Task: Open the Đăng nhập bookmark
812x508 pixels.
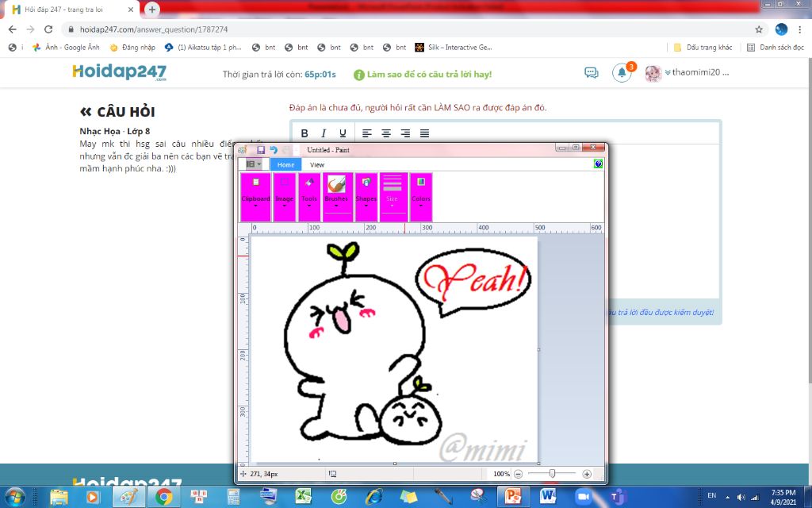Action: click(132, 47)
